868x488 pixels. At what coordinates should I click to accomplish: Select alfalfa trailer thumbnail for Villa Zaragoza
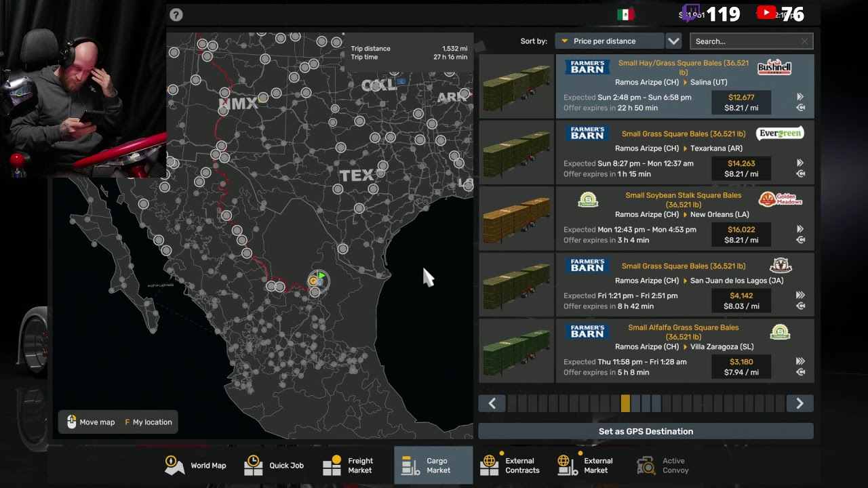coord(517,351)
